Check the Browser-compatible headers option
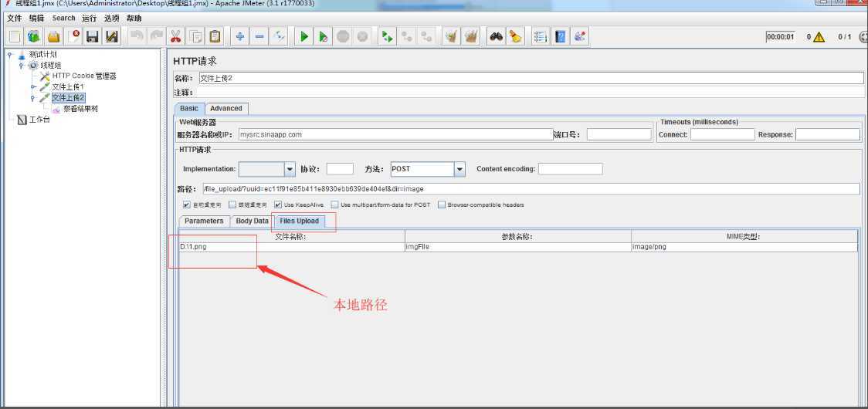Image resolution: width=868 pixels, height=409 pixels. [x=442, y=205]
